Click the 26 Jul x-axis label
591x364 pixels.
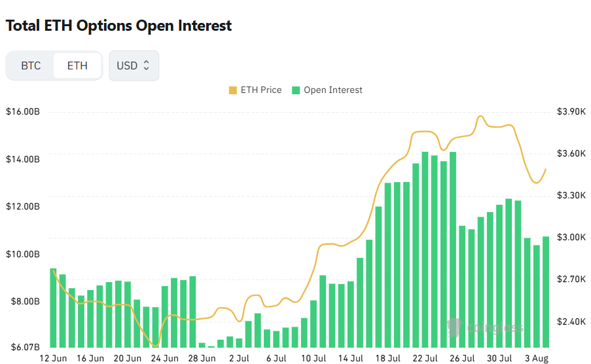click(x=462, y=358)
